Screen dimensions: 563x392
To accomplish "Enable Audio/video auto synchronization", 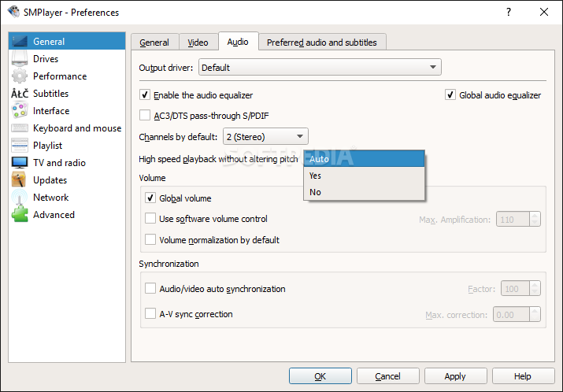I will [x=150, y=288].
